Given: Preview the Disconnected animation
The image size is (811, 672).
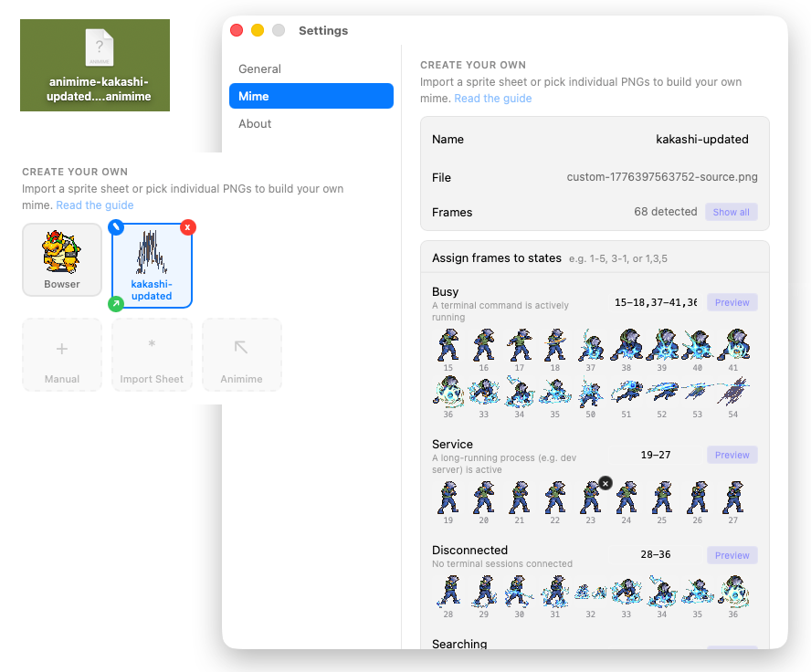Looking at the screenshot, I should point(731,555).
